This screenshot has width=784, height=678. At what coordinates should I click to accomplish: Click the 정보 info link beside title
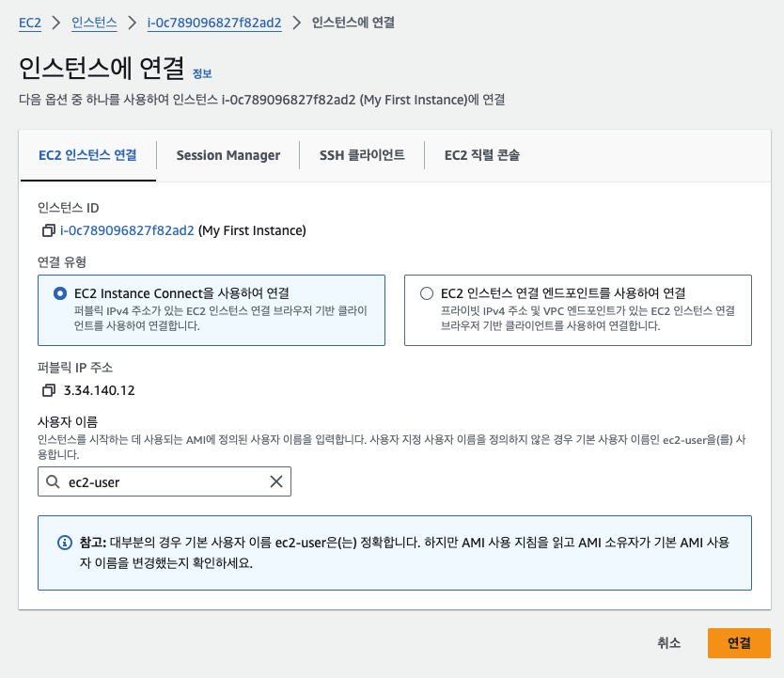(x=202, y=73)
